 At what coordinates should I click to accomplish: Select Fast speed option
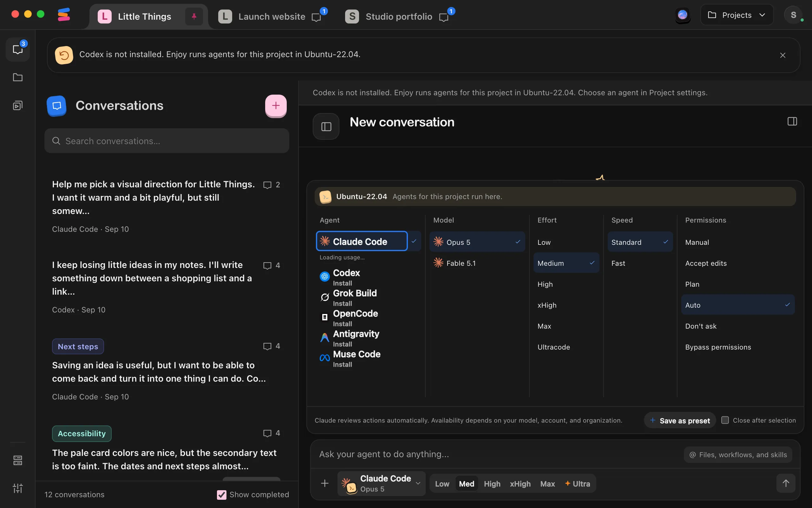(640, 263)
